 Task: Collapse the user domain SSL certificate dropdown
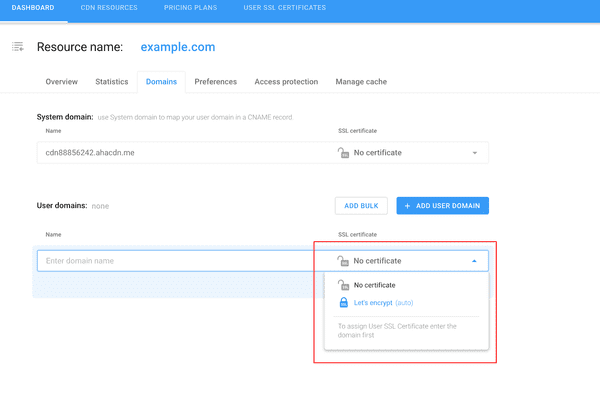pyautogui.click(x=474, y=261)
